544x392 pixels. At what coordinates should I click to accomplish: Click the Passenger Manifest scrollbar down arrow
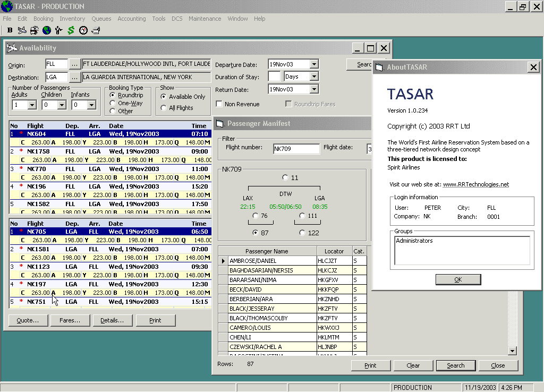point(512,351)
